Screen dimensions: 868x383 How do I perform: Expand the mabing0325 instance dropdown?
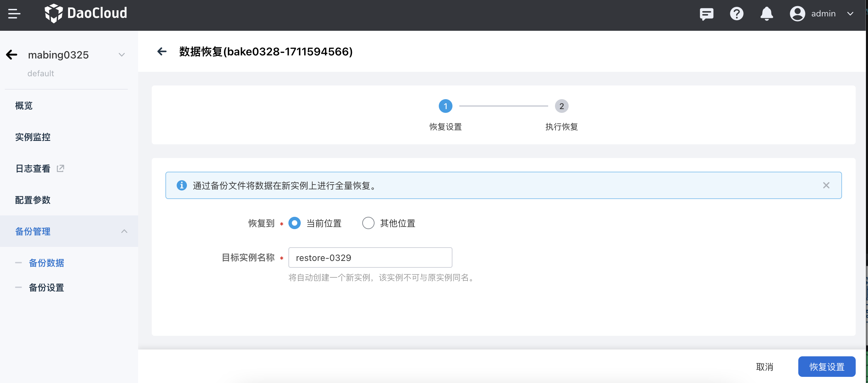point(122,55)
